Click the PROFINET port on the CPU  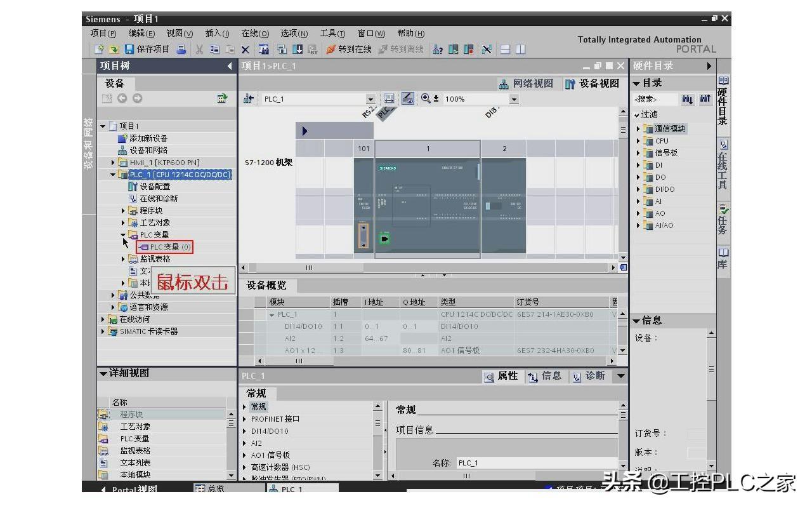click(x=384, y=239)
